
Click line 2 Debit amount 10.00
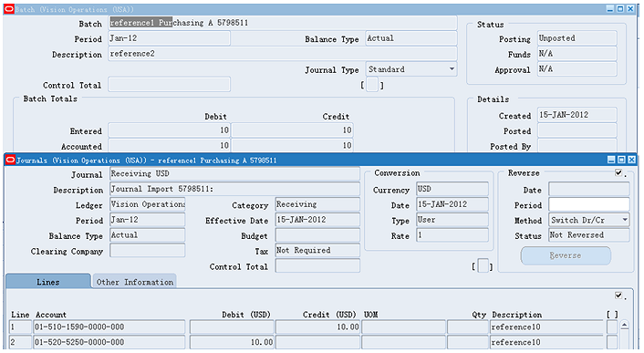pos(232,342)
